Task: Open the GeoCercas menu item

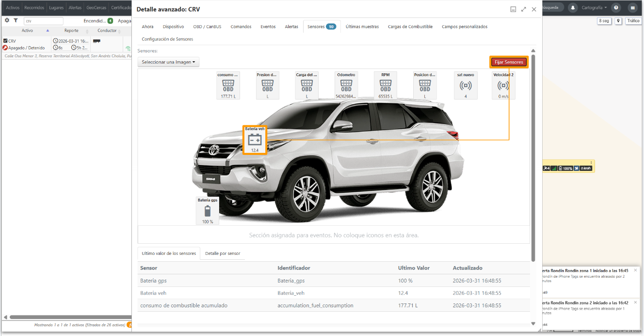Action: [x=96, y=8]
